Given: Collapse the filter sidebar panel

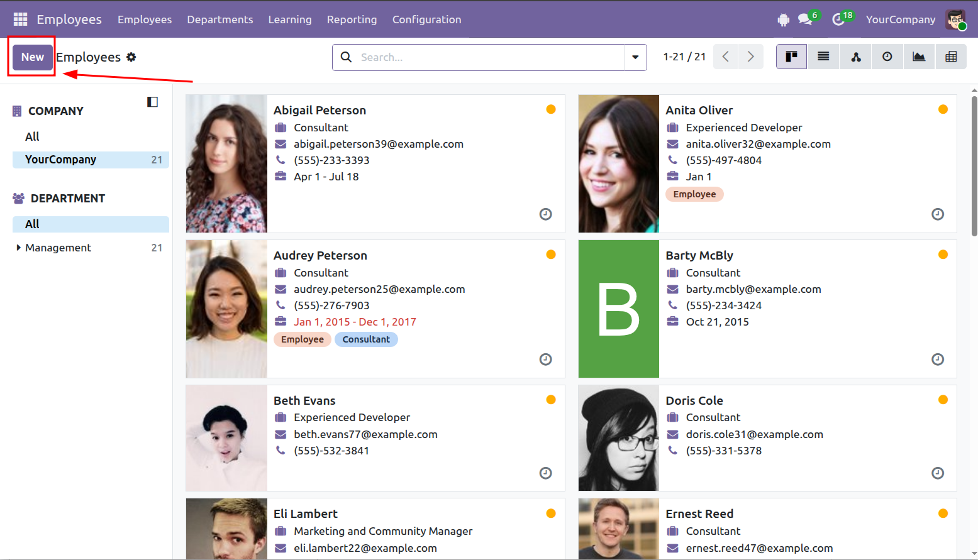Looking at the screenshot, I should (152, 102).
